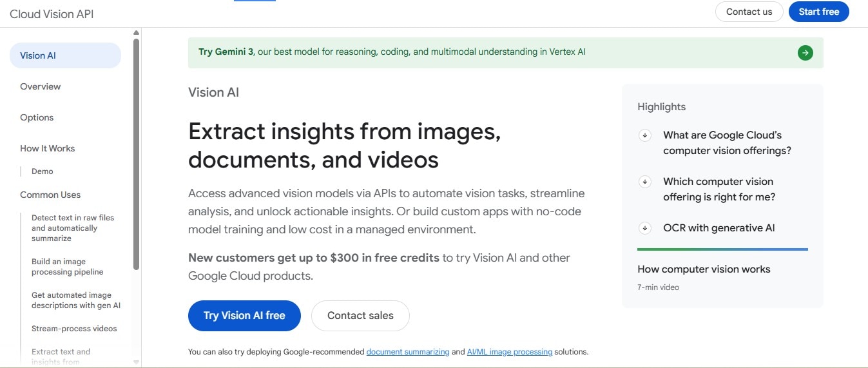Open the document summarizing link
The image size is (868, 368).
pyautogui.click(x=408, y=352)
